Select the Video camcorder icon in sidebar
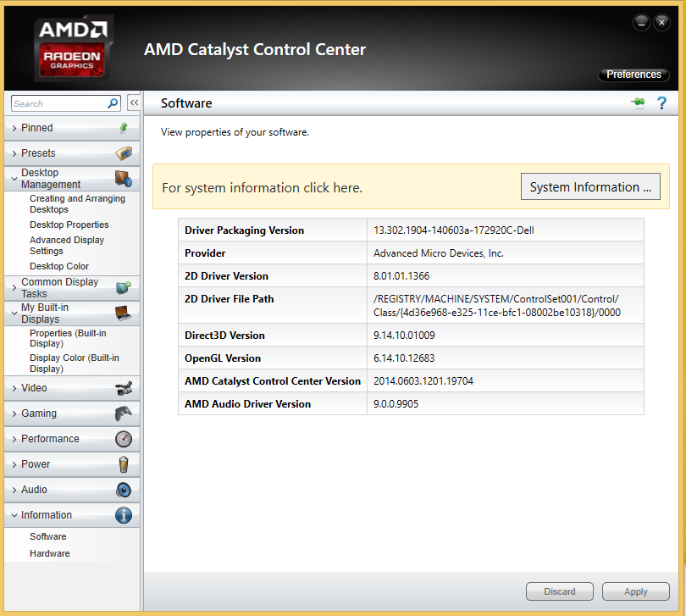The height and width of the screenshot is (616, 686). (124, 388)
